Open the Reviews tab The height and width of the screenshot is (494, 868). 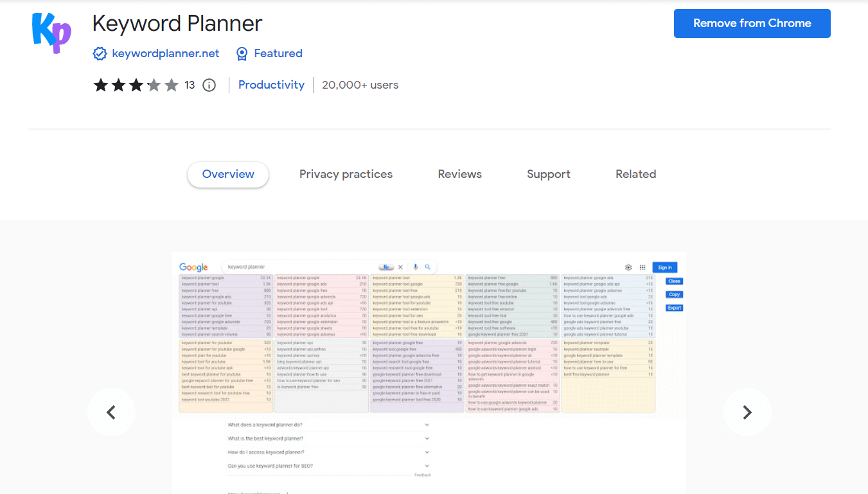pyautogui.click(x=460, y=174)
